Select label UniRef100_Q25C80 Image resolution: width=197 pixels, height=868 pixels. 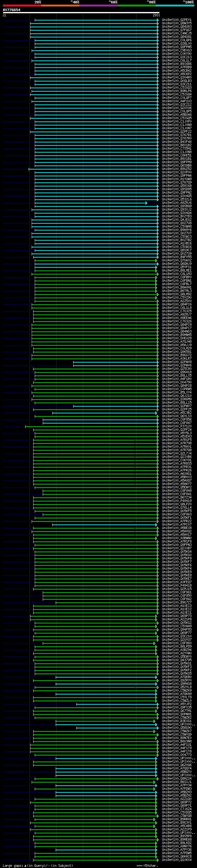(176, 369)
